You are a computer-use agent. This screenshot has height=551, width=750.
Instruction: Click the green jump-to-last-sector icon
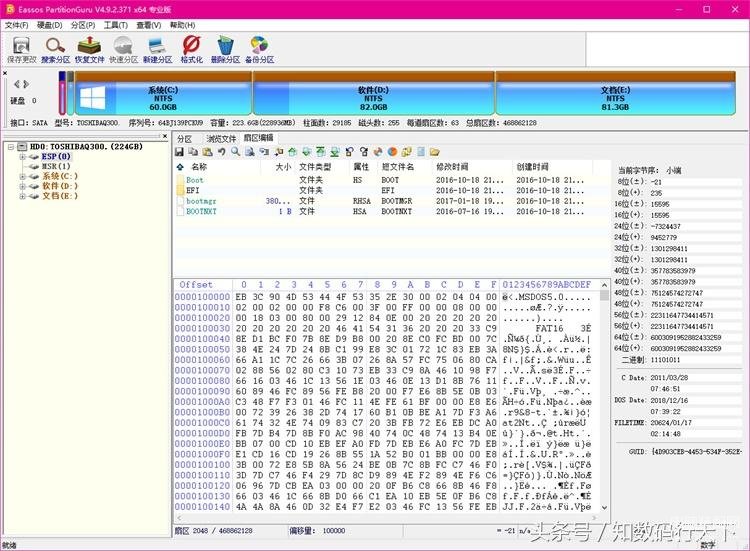335,152
